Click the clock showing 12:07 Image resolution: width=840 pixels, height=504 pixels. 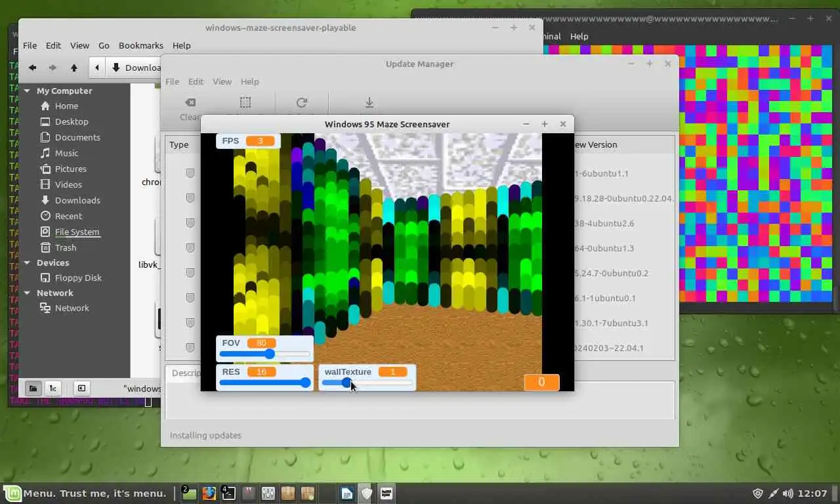(814, 493)
